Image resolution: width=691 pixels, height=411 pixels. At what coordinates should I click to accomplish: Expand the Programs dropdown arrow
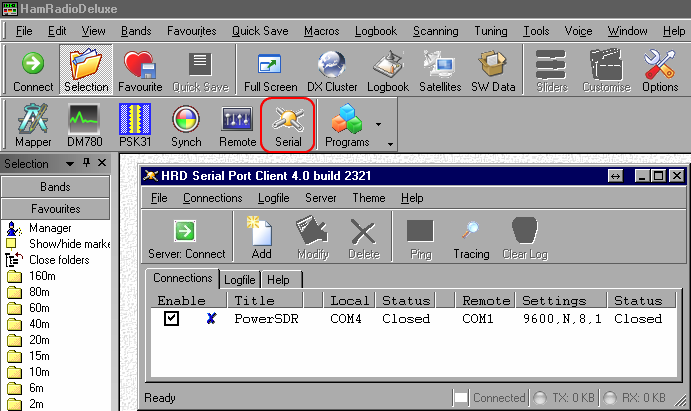point(378,125)
